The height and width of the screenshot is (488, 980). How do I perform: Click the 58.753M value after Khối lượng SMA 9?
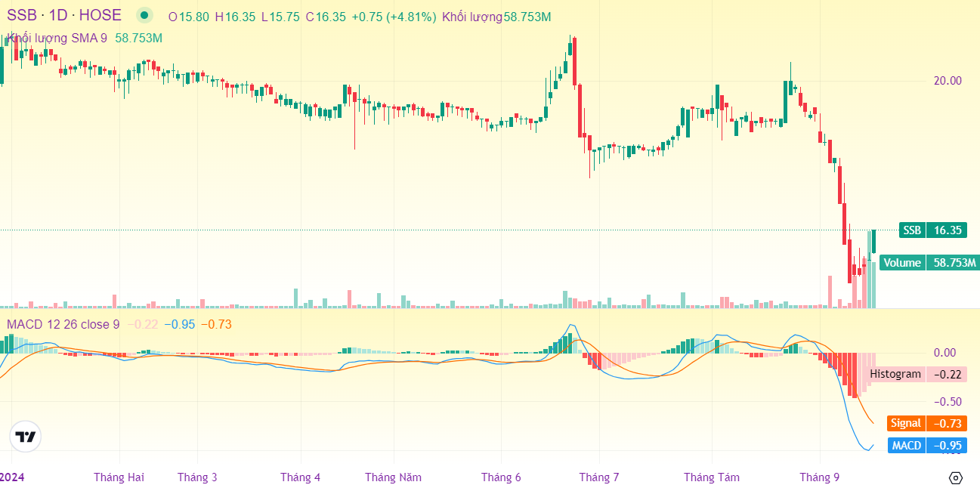click(x=138, y=38)
